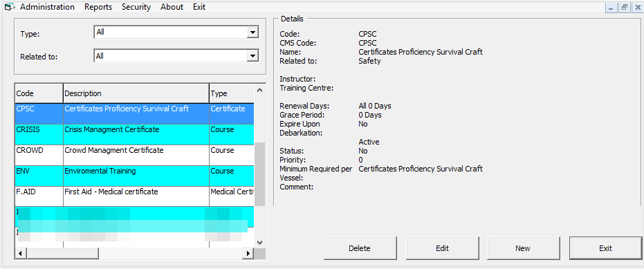Click the Certificate type cell of CPSC

click(x=232, y=113)
